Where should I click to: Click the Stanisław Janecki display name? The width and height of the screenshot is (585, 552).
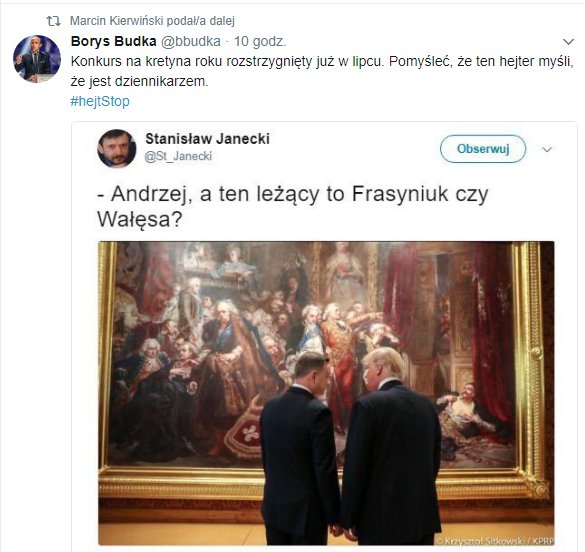point(207,139)
